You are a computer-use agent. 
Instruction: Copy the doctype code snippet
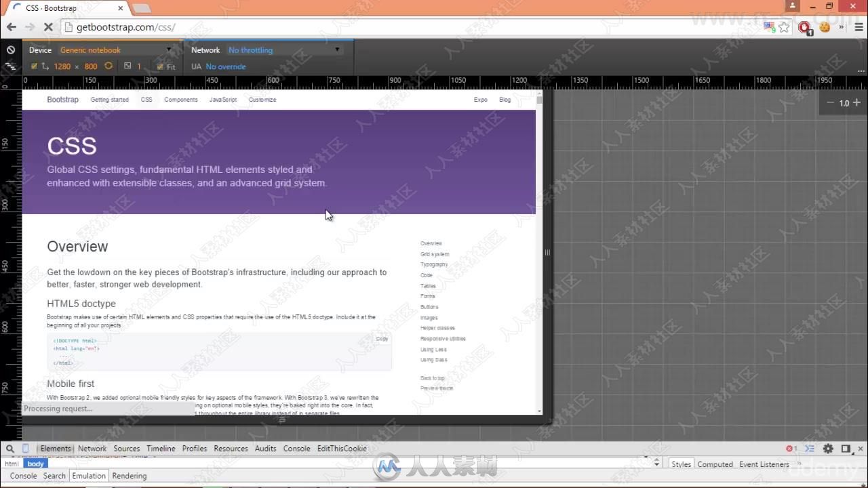pos(382,339)
